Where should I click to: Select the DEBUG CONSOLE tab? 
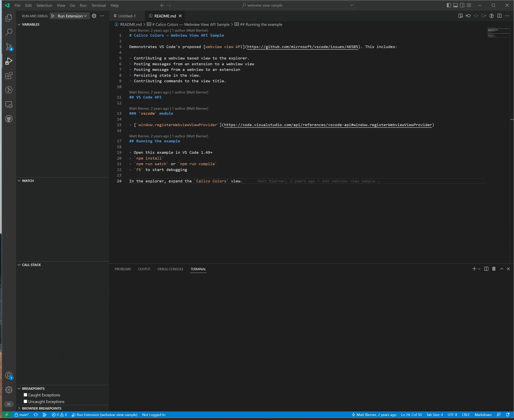click(170, 269)
